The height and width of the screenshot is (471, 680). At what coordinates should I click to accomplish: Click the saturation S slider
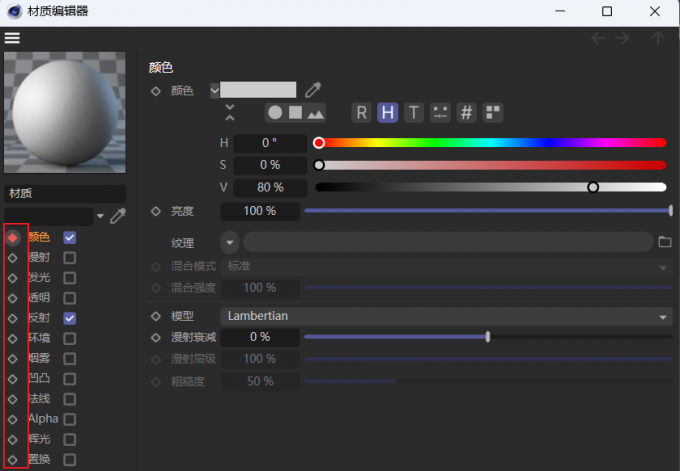(490, 165)
